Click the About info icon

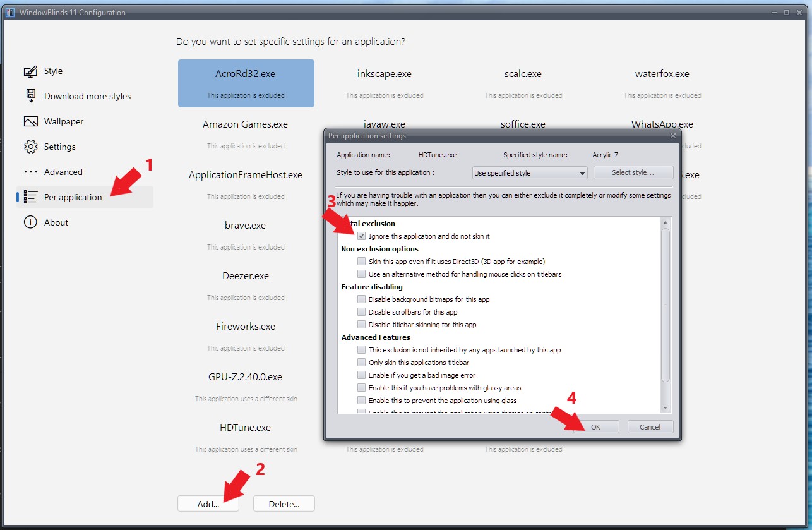click(30, 222)
